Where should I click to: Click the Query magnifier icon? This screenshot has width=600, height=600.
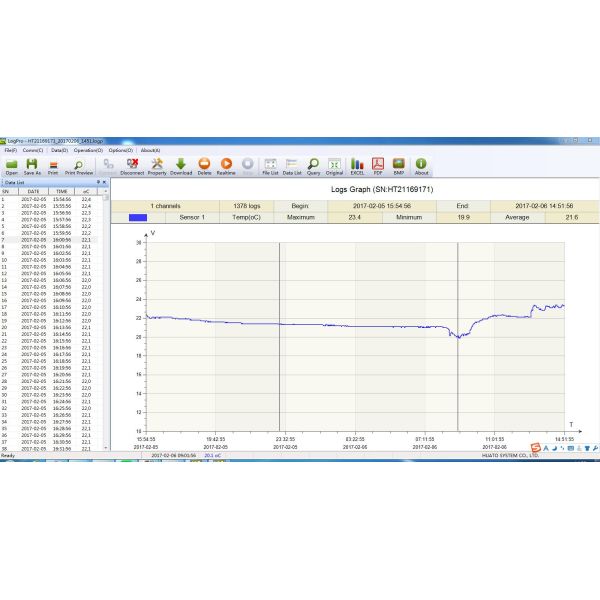click(x=313, y=164)
